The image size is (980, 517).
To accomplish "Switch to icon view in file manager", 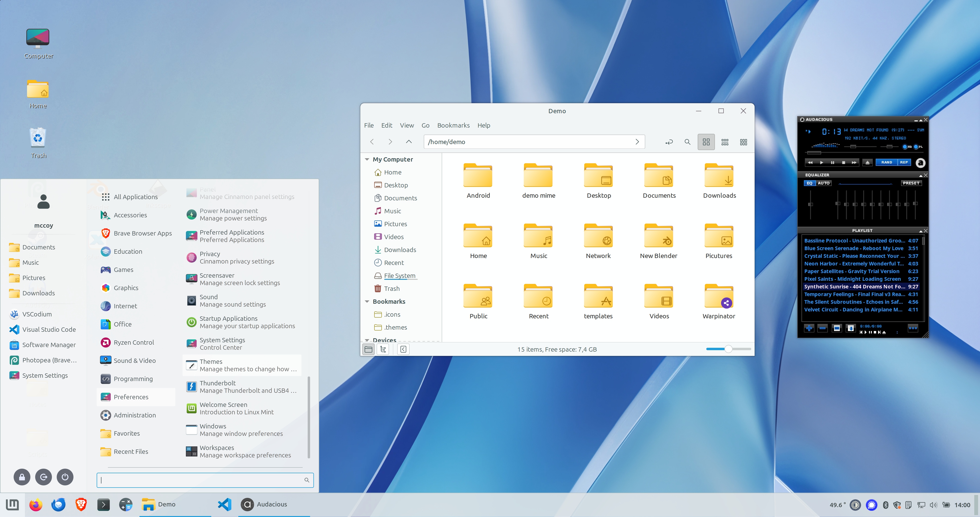I will tap(706, 142).
